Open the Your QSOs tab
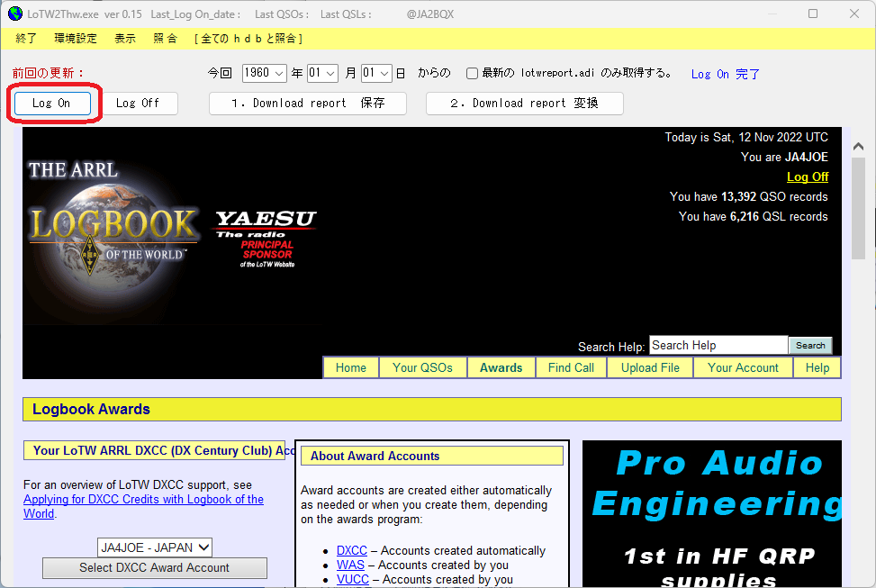 [422, 367]
